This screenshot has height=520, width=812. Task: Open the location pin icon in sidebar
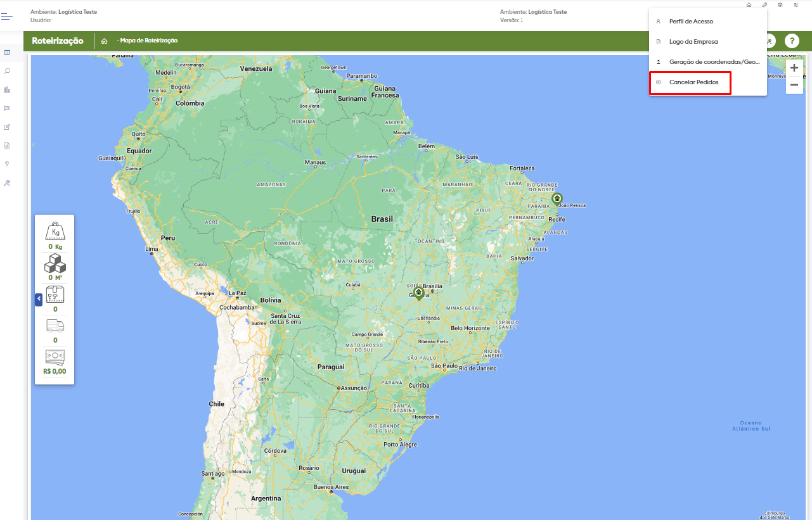click(7, 163)
